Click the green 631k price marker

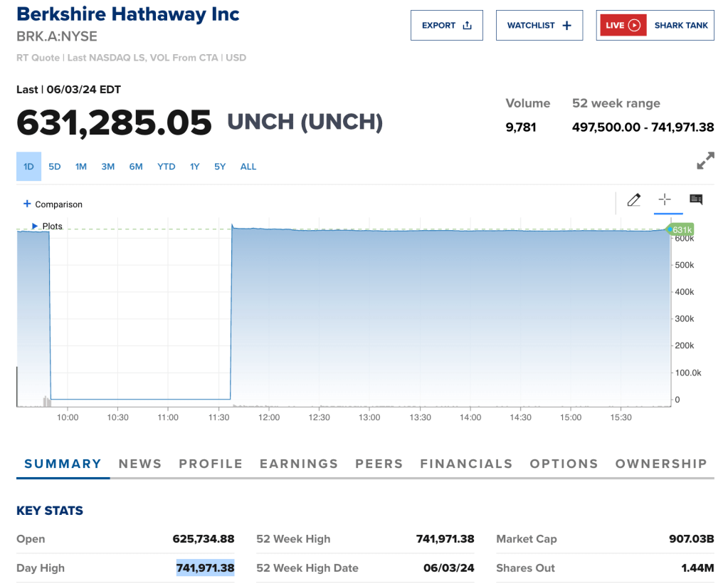point(681,230)
